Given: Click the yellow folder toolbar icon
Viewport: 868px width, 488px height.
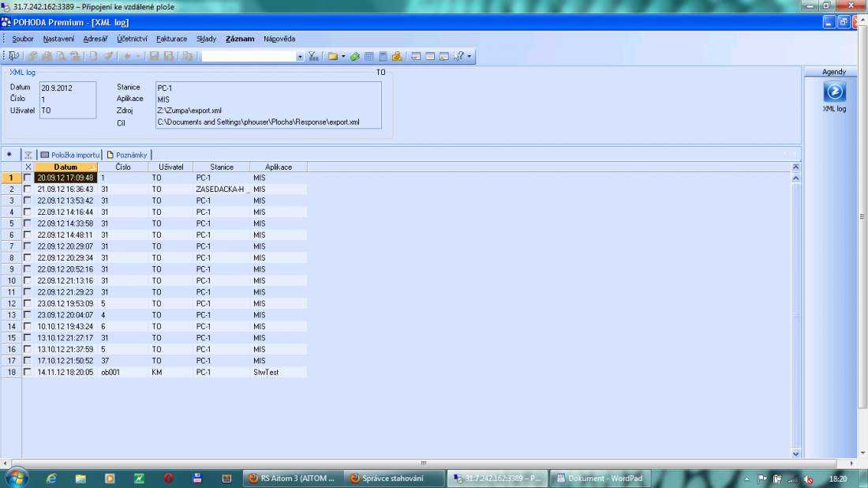Looking at the screenshot, I should click(x=332, y=56).
